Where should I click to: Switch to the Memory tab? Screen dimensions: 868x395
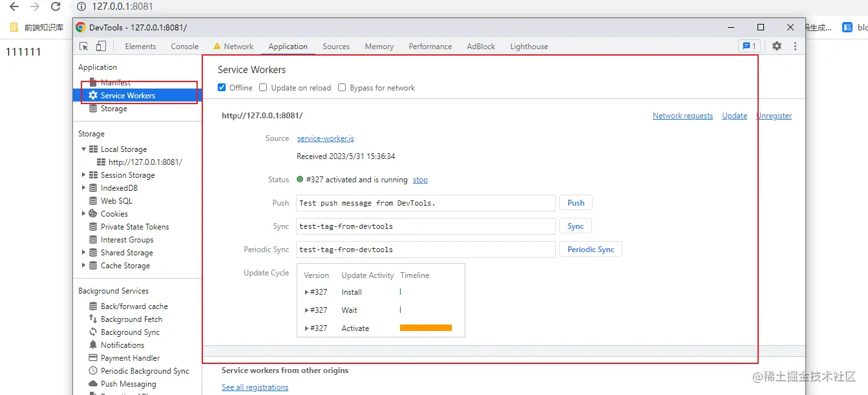click(379, 47)
